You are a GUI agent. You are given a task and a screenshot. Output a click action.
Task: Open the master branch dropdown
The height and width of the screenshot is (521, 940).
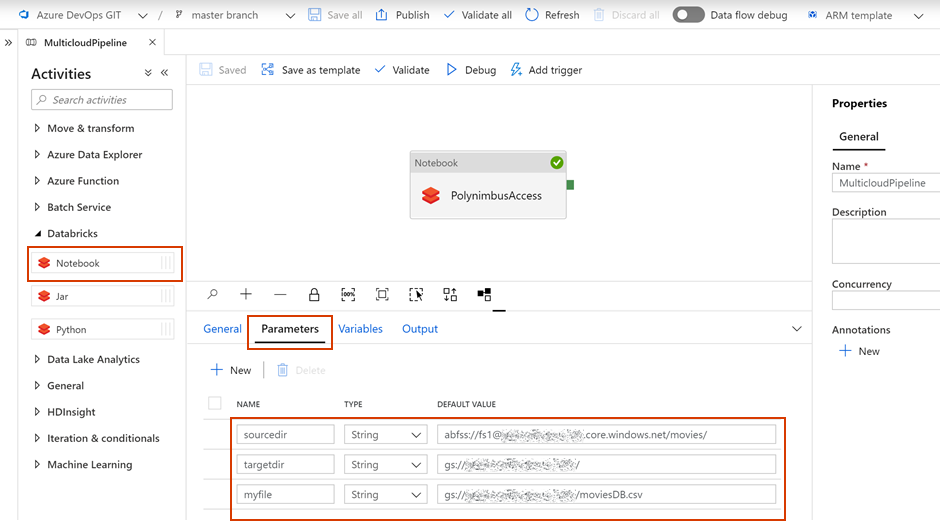click(x=290, y=16)
